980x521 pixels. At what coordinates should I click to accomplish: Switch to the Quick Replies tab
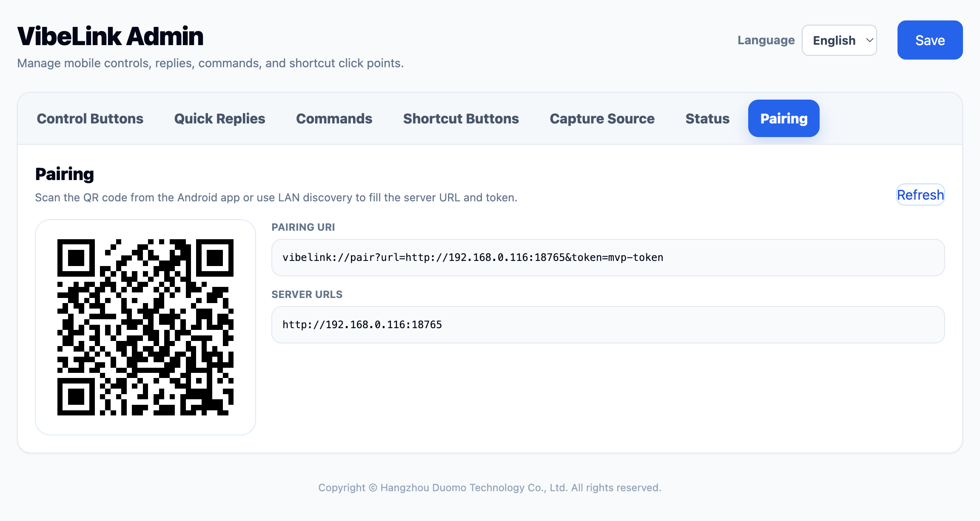[x=219, y=118]
